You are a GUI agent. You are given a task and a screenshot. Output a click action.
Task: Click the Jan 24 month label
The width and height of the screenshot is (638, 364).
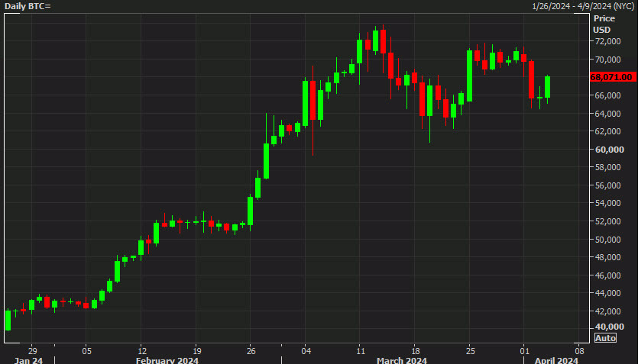[28, 360]
